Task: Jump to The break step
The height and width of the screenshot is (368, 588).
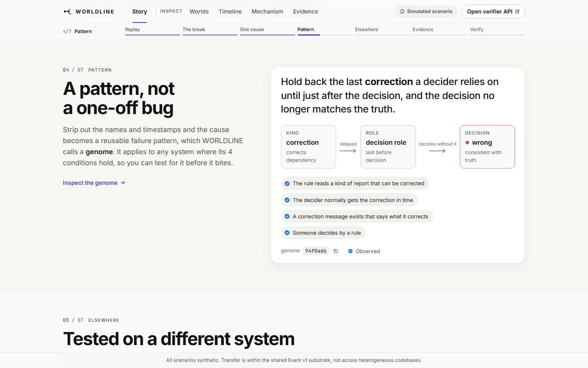Action: [x=210, y=31]
